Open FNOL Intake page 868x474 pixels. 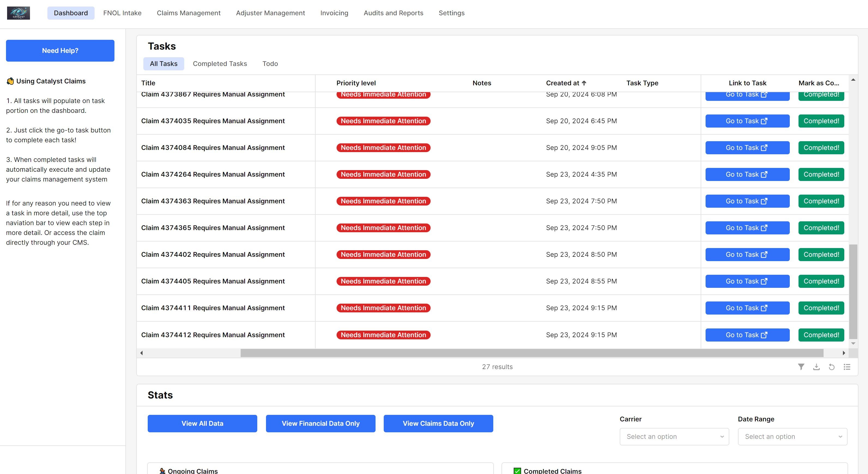(x=122, y=13)
